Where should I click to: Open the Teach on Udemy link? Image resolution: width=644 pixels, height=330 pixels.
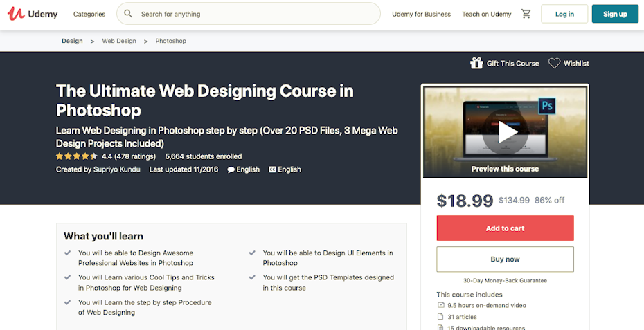click(x=486, y=14)
